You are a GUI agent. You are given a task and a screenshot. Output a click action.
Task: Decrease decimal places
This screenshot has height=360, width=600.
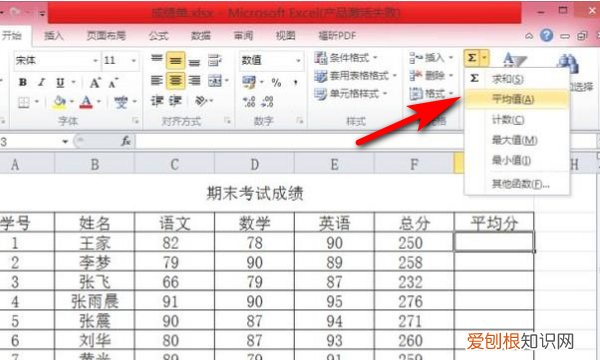[267, 102]
